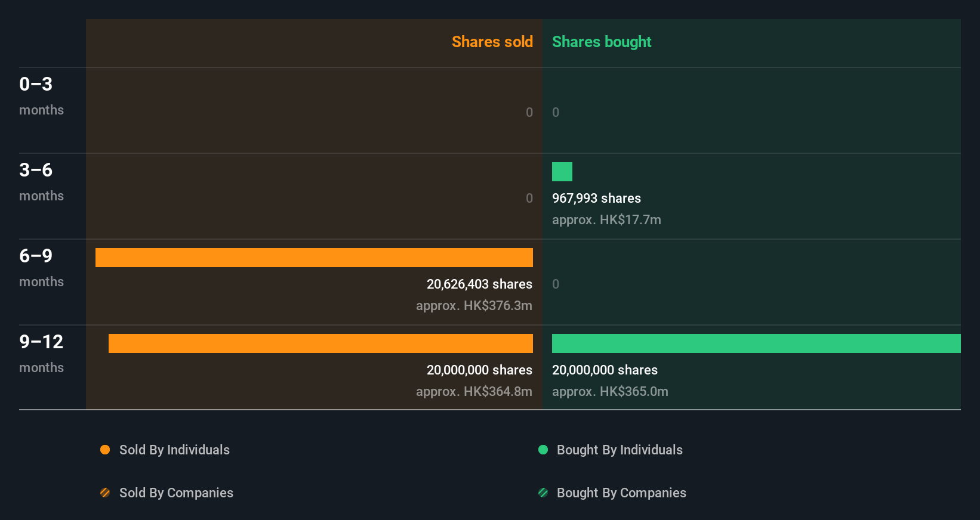
Task: Click the Sold By Individuals orange dot
Action: (105, 450)
